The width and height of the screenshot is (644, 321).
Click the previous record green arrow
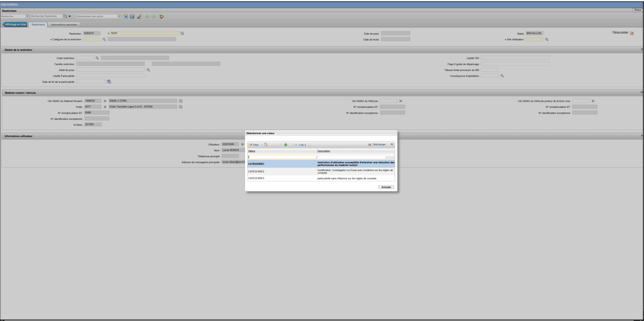click(x=147, y=16)
